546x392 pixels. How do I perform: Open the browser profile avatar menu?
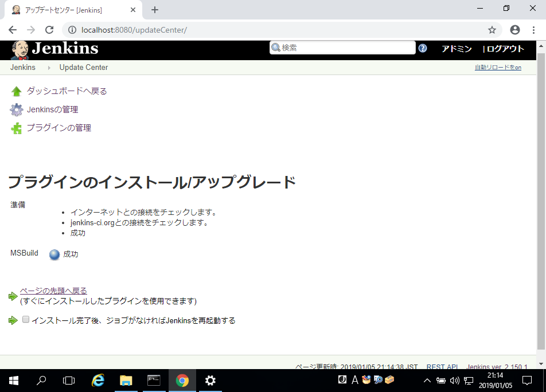click(x=514, y=29)
